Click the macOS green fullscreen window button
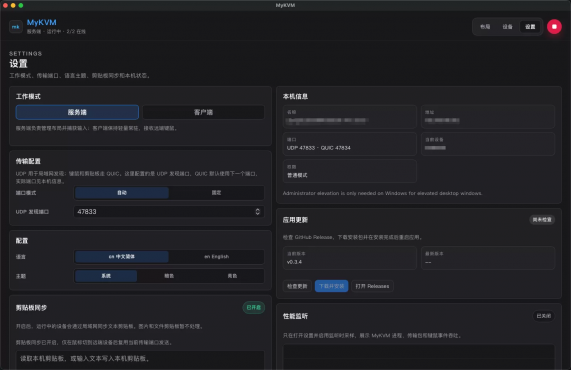571x370 pixels. pyautogui.click(x=21, y=5)
